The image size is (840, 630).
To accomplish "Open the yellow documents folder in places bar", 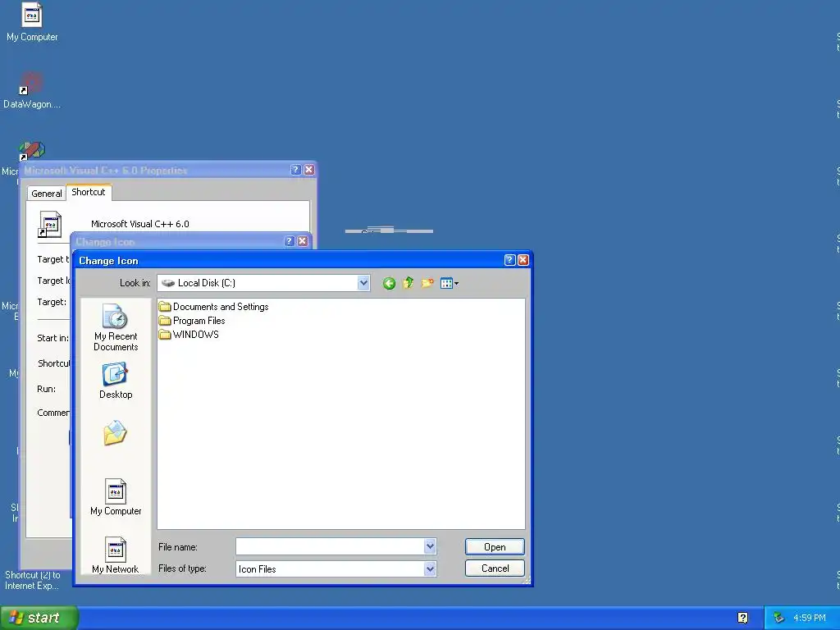I will click(115, 433).
